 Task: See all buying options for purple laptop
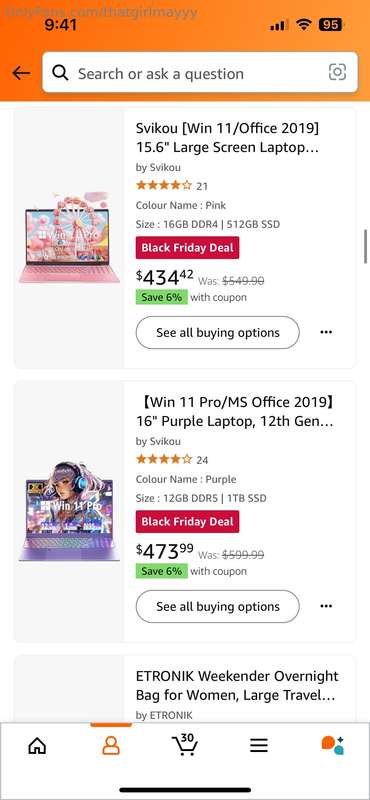pyautogui.click(x=217, y=607)
